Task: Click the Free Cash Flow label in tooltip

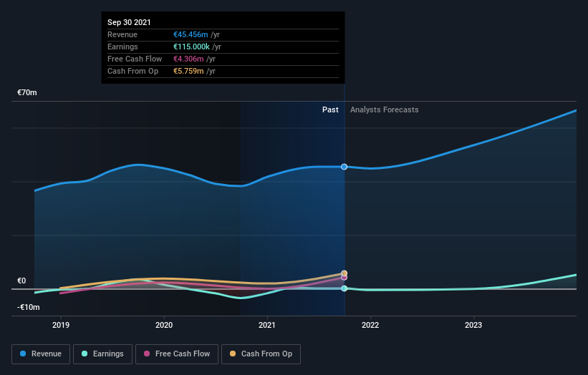Action: point(135,59)
